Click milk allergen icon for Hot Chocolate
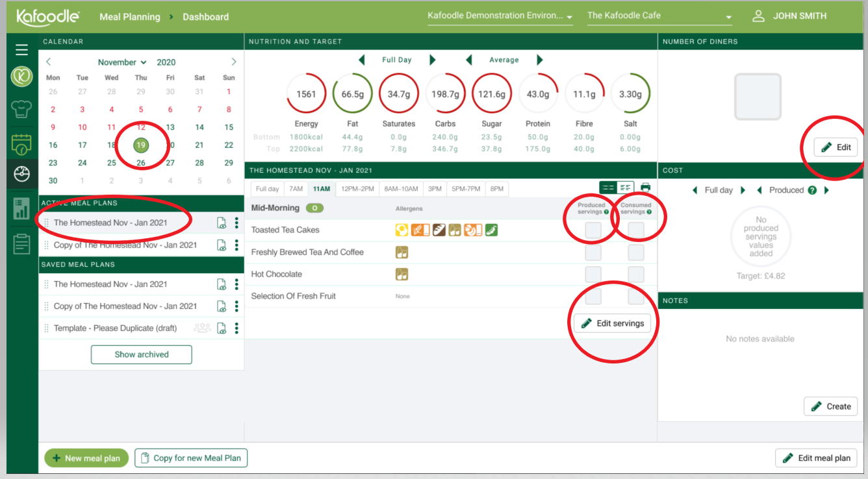This screenshot has height=479, width=868. 402,274
